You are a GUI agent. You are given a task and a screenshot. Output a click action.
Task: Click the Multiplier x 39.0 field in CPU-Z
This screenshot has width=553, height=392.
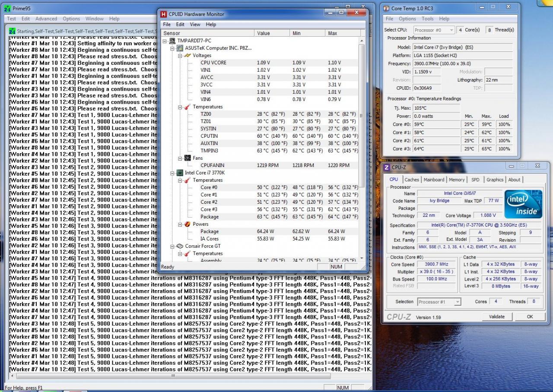(437, 272)
